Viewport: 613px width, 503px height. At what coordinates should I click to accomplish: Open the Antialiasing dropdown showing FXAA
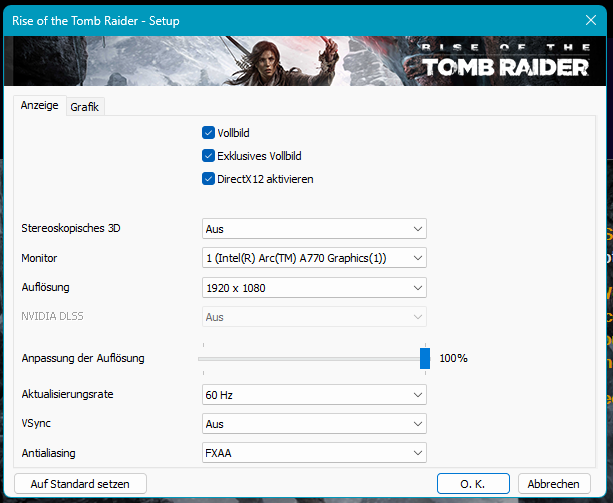(x=314, y=453)
